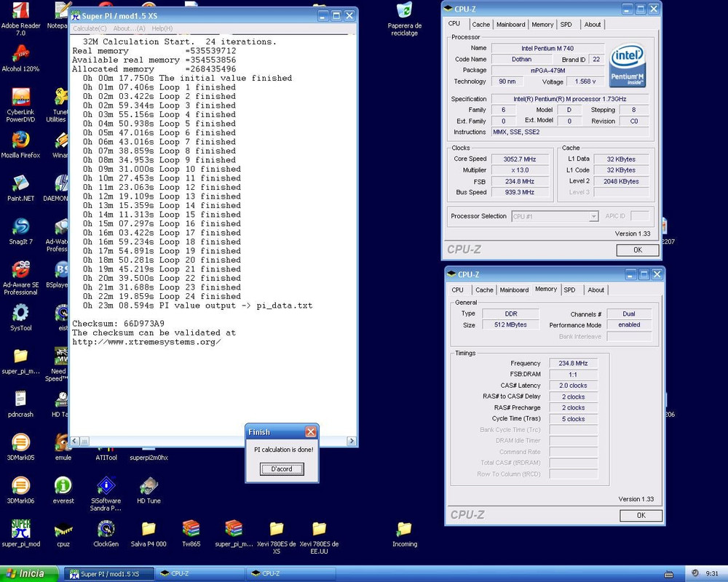
Task: Click keyboard tray icon near clock
Action: (669, 574)
